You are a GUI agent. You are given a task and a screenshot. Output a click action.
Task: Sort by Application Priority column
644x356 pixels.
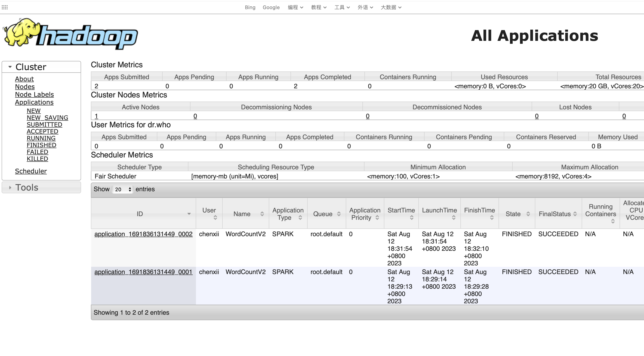(377, 218)
